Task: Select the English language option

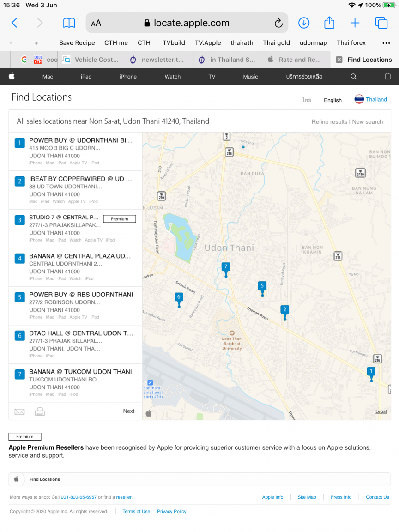Action: tap(332, 100)
